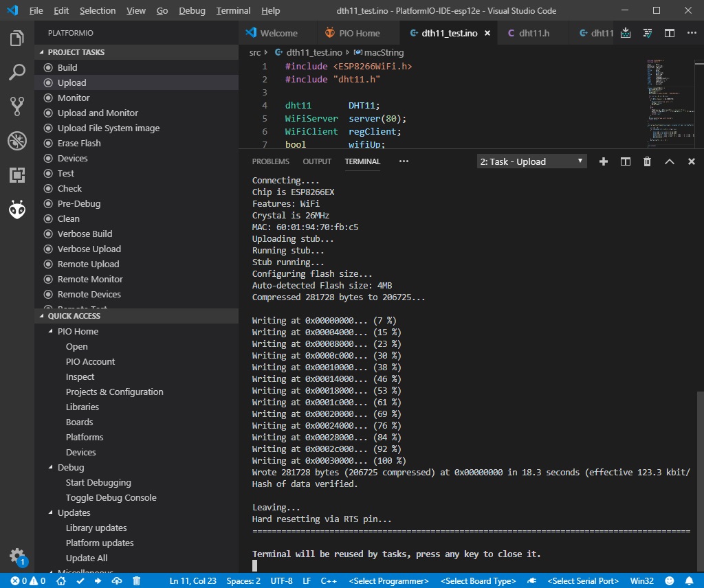Viewport: 704px width, 588px height.
Task: Open the Extensions view
Action: (x=17, y=175)
